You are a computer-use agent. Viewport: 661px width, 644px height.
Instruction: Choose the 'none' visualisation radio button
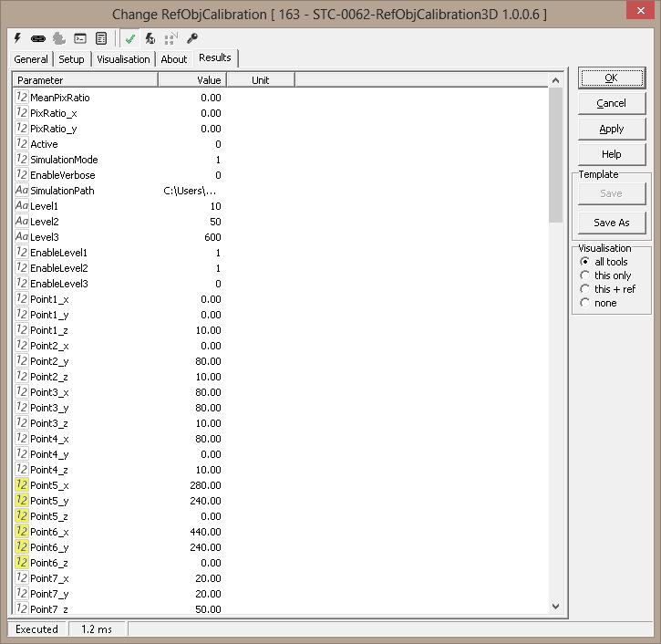click(x=585, y=303)
